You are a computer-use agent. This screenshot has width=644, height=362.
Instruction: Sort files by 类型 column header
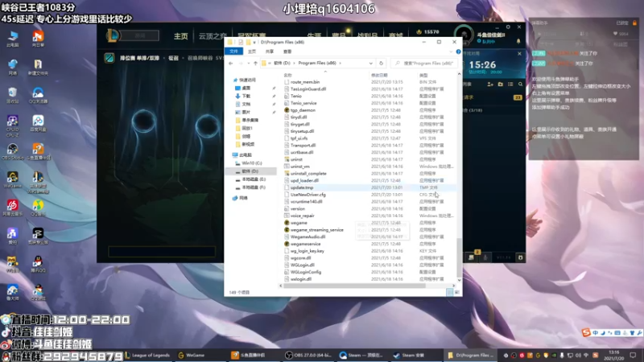423,75
